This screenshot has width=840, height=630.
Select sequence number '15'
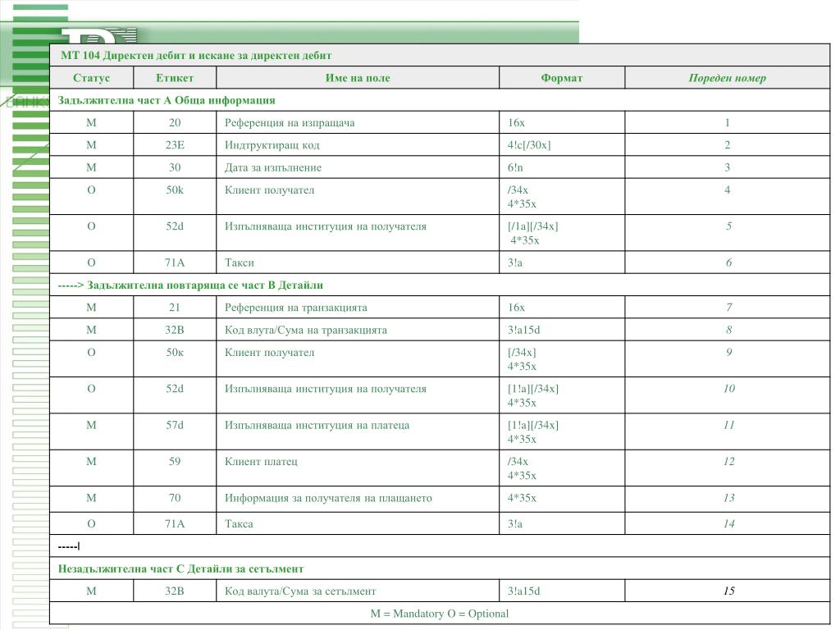tap(728, 591)
